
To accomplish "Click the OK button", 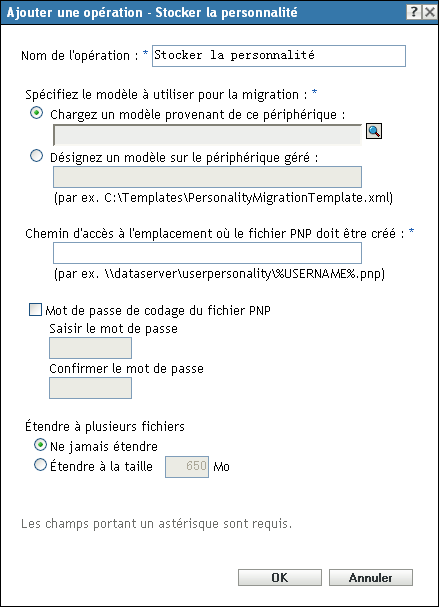I will tap(280, 578).
